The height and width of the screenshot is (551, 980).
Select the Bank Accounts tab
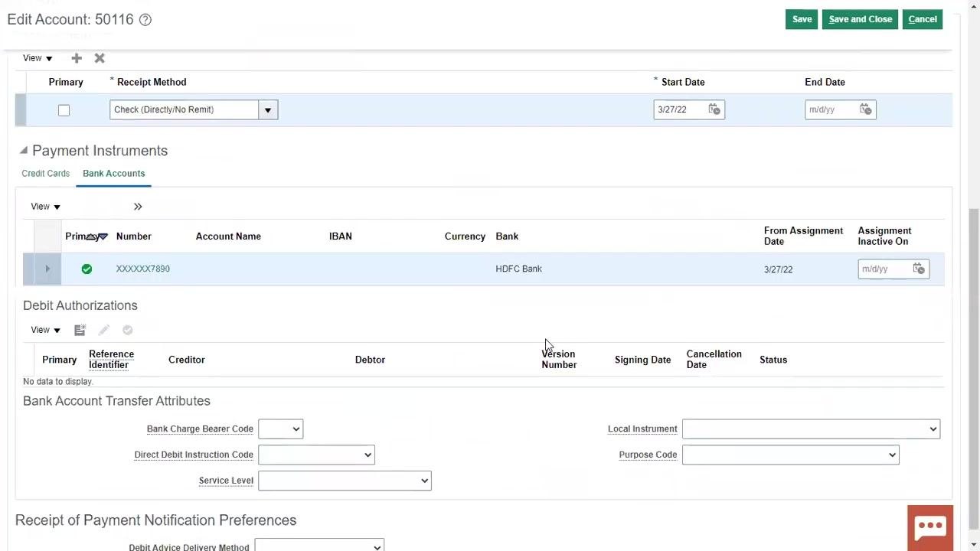(113, 174)
